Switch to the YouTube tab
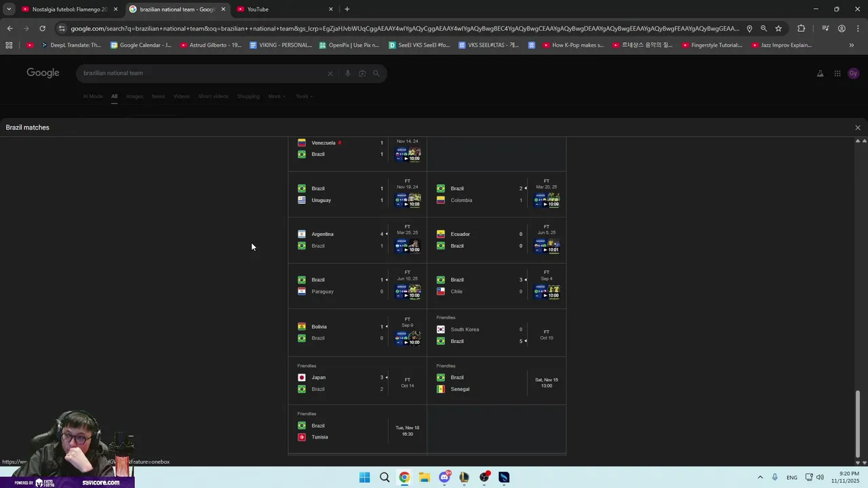Viewport: 868px width, 488px height. click(285, 9)
